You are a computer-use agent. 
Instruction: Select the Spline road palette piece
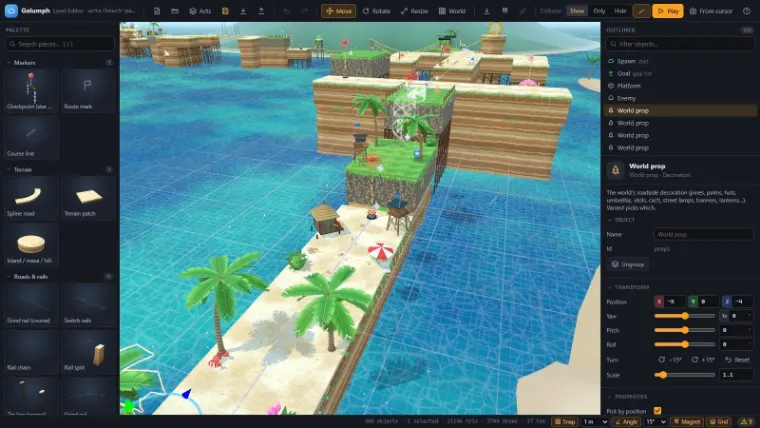(x=31, y=197)
